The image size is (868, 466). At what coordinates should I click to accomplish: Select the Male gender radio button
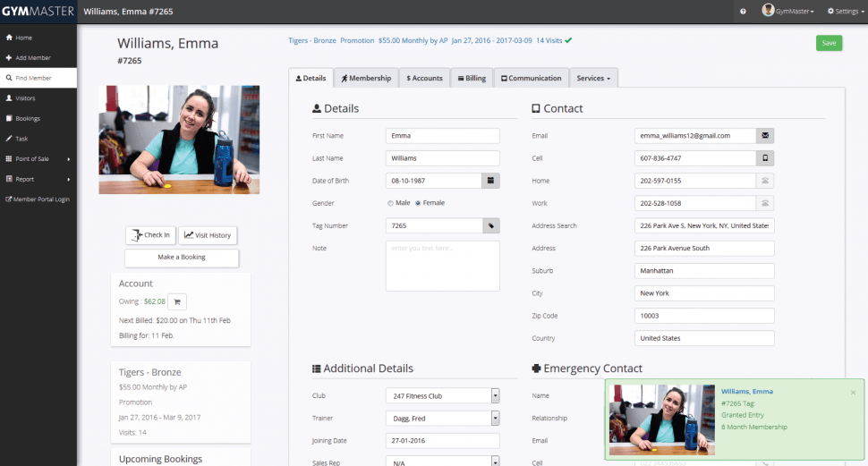pyautogui.click(x=390, y=203)
